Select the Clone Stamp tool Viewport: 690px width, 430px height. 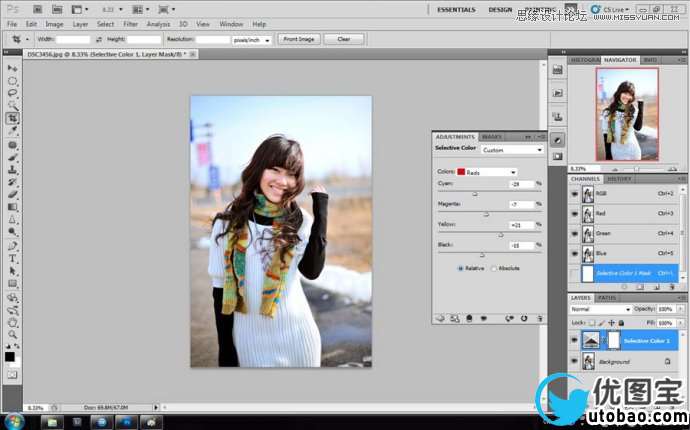[x=12, y=170]
